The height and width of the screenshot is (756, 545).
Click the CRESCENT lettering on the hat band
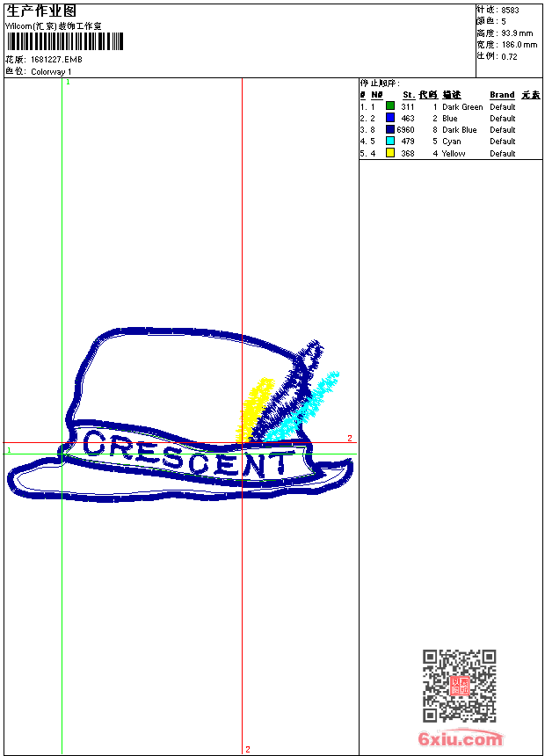[188, 455]
